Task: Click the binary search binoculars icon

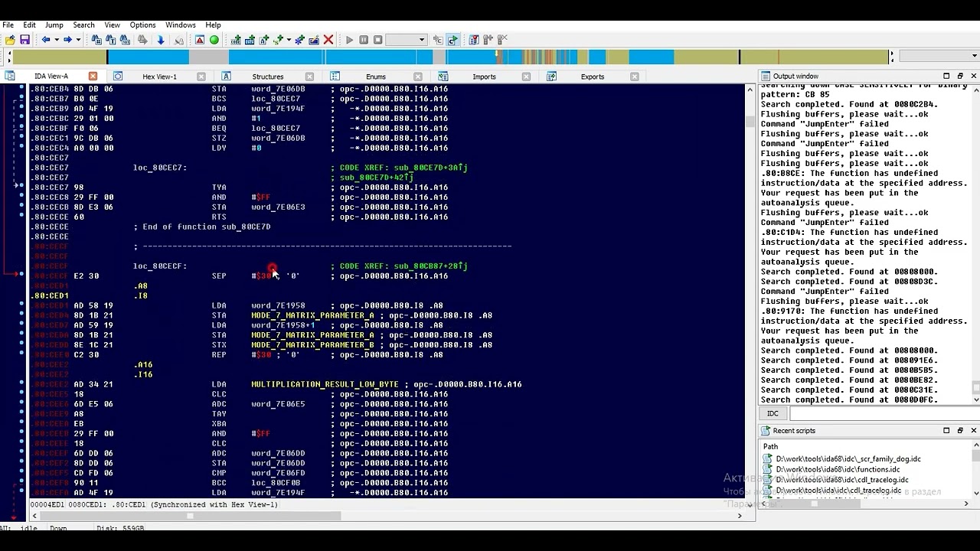Action: click(x=126, y=40)
